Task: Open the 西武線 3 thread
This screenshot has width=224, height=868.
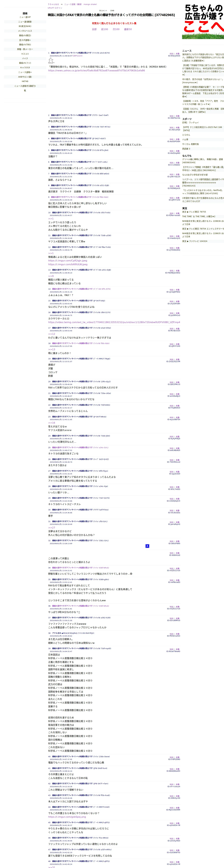Action: point(186,149)
